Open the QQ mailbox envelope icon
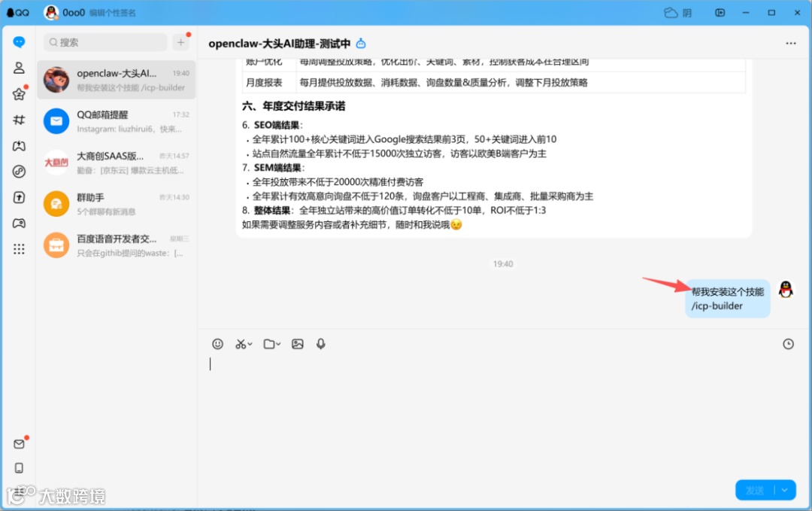Viewport: 812px width, 511px height. 19,444
